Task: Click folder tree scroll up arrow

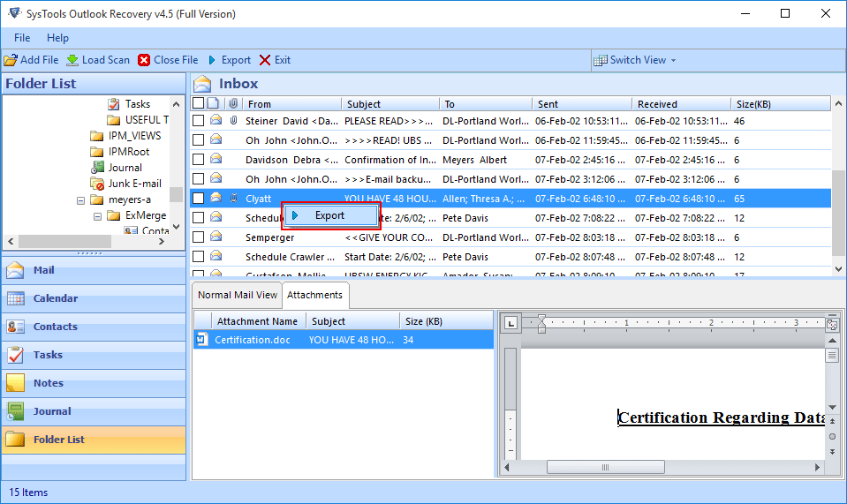Action: point(176,103)
